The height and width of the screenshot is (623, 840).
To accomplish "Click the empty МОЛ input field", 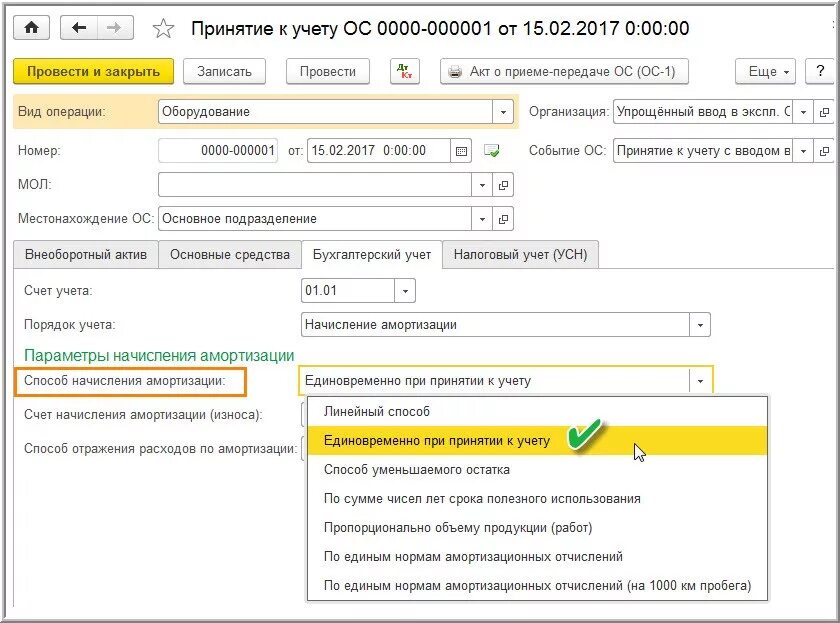I will click(x=315, y=185).
